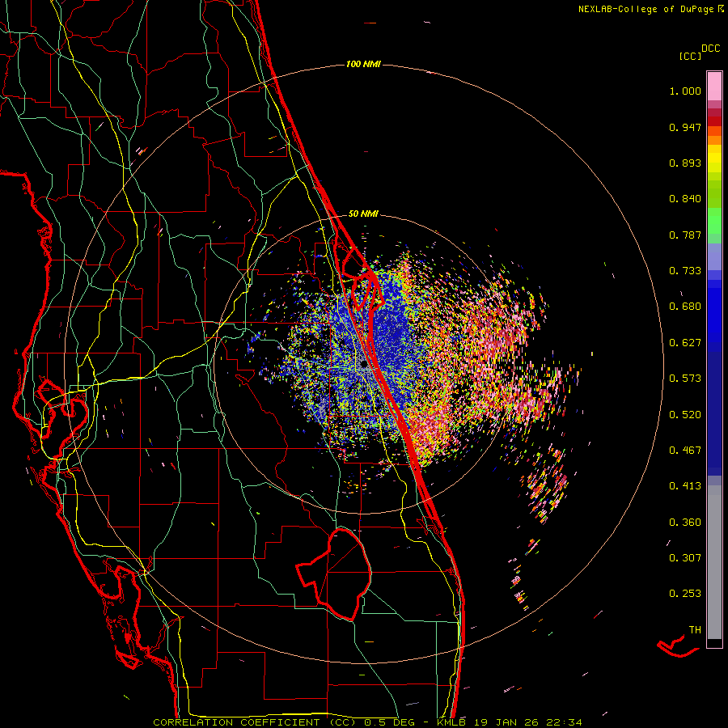Click the [CC] units label above the legend
This screenshot has height=728, width=728.
(x=690, y=56)
